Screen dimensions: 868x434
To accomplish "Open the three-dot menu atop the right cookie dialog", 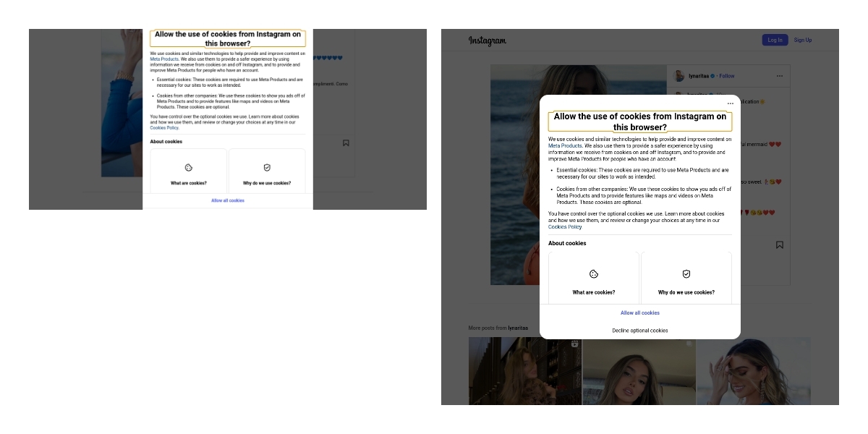I will [731, 104].
